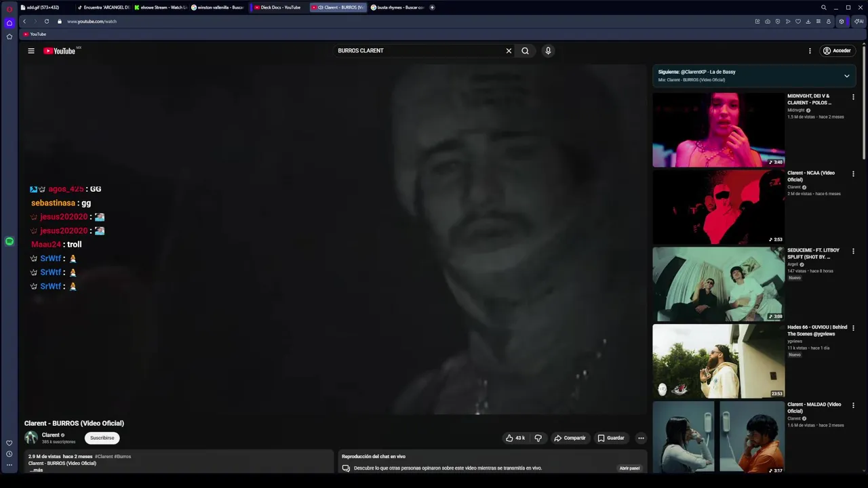Go to the YouTube home logo
Viewport: 868px width, 488px height.
click(60, 51)
